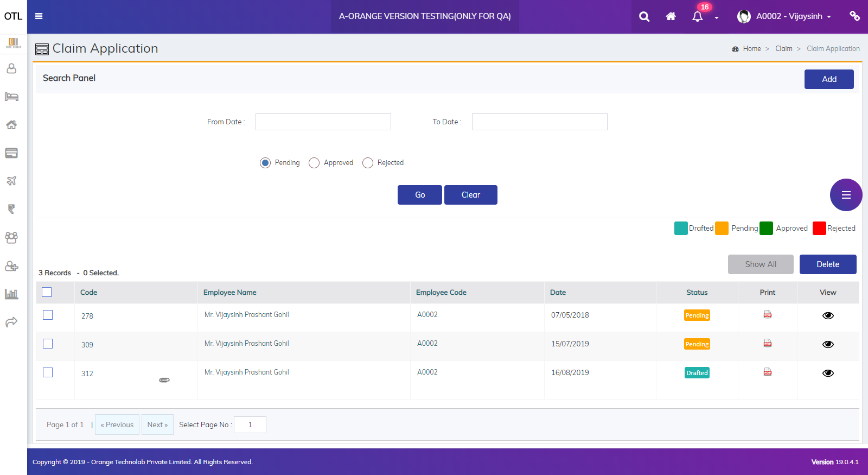Open the rupee claim sidebar icon
Image resolution: width=868 pixels, height=475 pixels.
coord(11,209)
